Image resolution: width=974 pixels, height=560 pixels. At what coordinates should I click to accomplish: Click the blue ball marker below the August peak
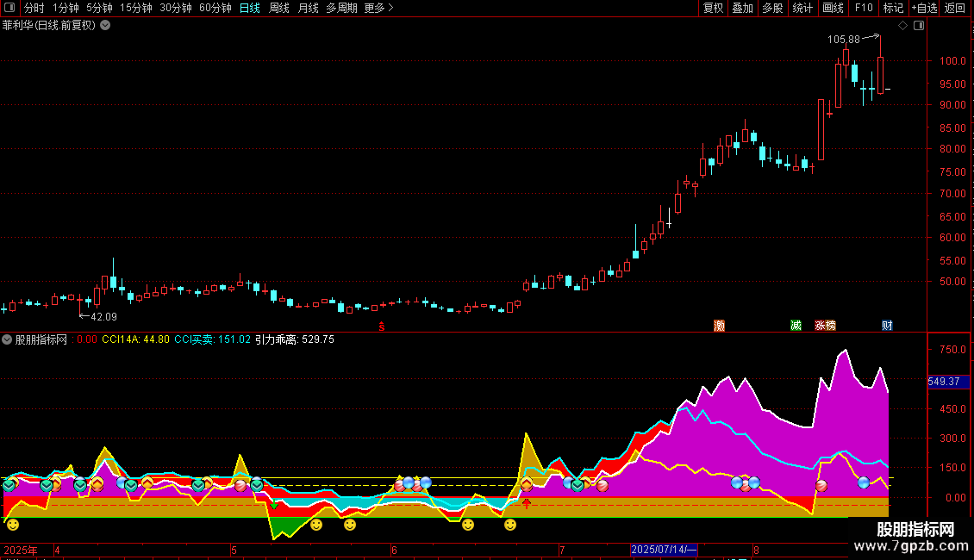(864, 482)
